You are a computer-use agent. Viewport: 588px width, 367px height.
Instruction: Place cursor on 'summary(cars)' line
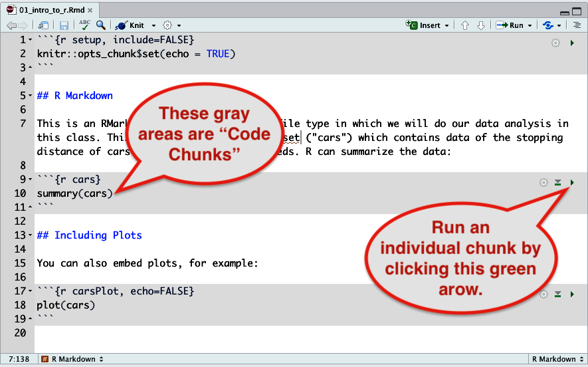click(x=74, y=193)
